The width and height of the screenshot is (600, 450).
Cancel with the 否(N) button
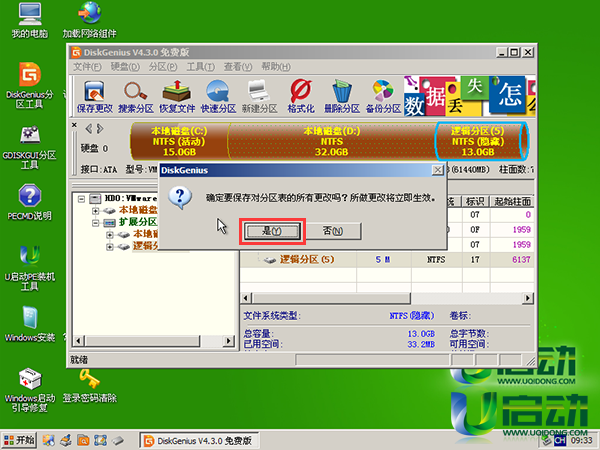click(333, 231)
